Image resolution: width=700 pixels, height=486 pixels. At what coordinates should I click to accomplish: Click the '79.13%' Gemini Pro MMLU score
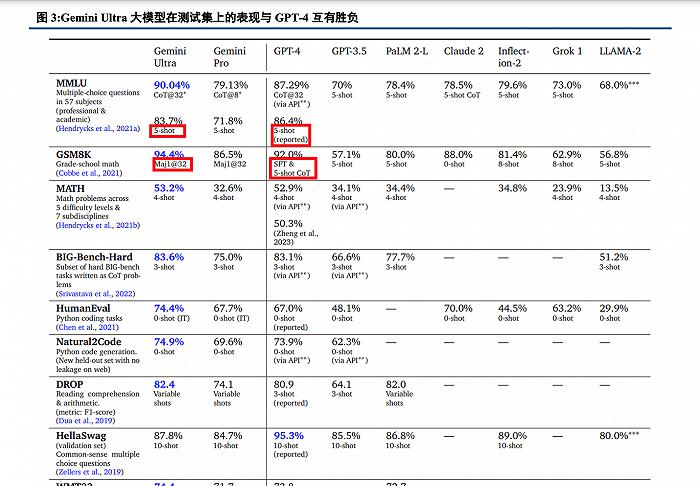[x=230, y=85]
